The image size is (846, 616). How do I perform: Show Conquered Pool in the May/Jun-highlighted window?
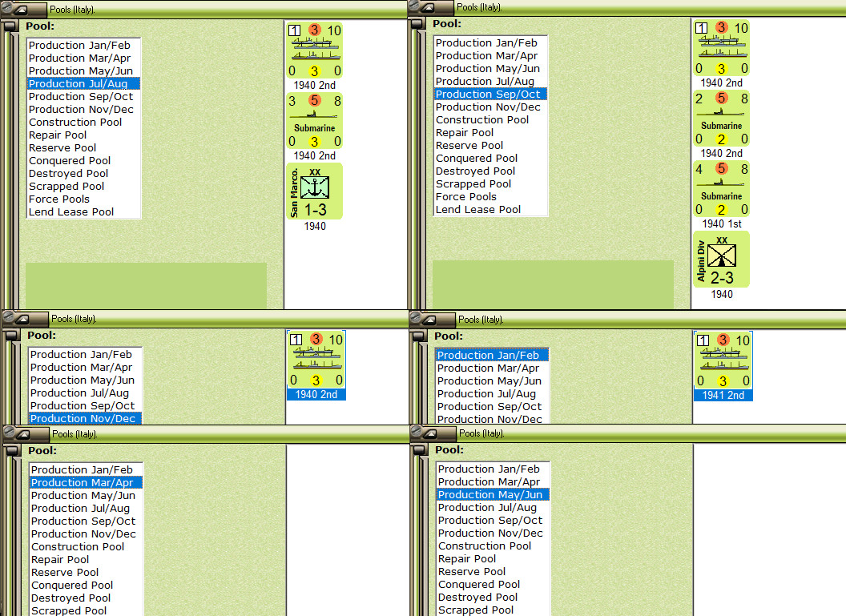point(493,585)
